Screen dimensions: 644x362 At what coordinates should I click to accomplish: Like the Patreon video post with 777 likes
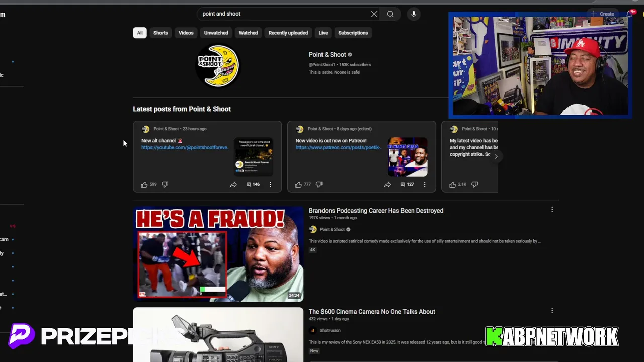298,185
